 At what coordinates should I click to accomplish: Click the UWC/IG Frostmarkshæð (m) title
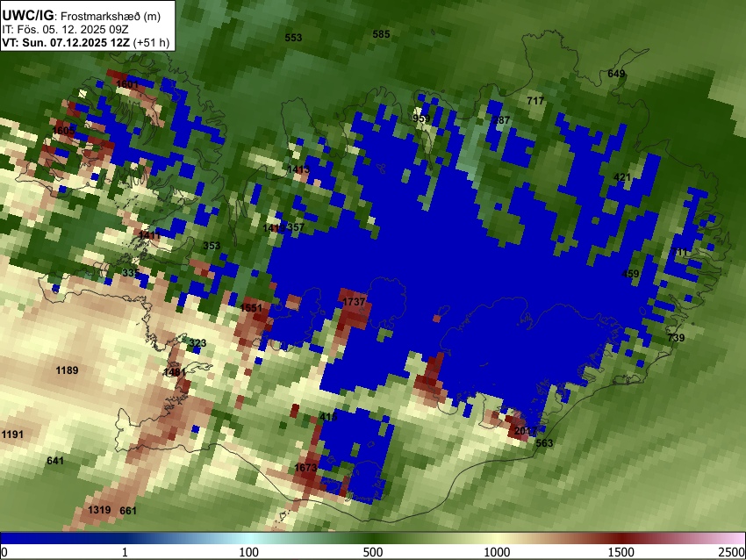pyautogui.click(x=82, y=16)
